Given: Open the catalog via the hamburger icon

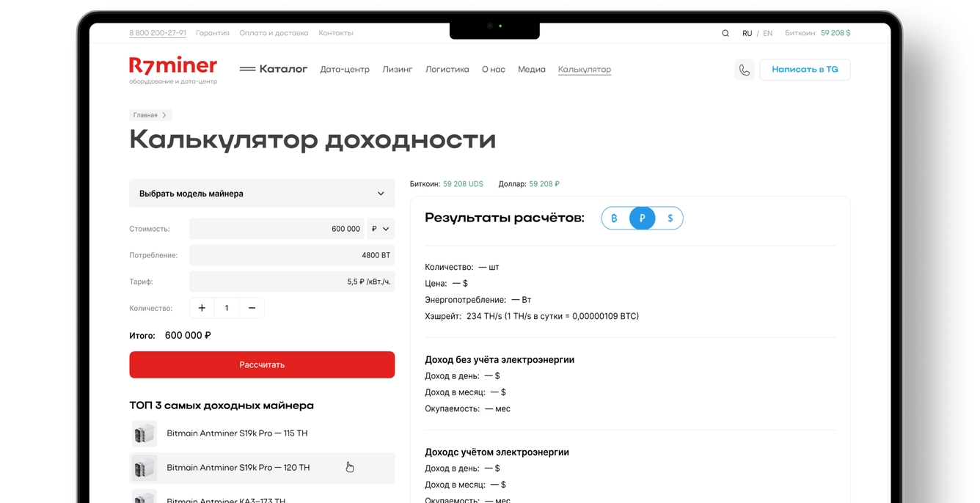Looking at the screenshot, I should tap(248, 68).
